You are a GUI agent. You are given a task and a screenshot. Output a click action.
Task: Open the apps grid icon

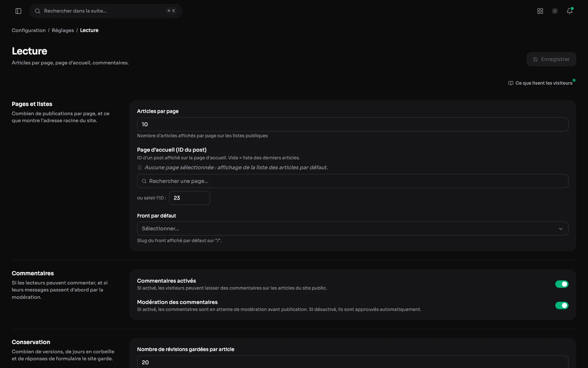tap(540, 11)
